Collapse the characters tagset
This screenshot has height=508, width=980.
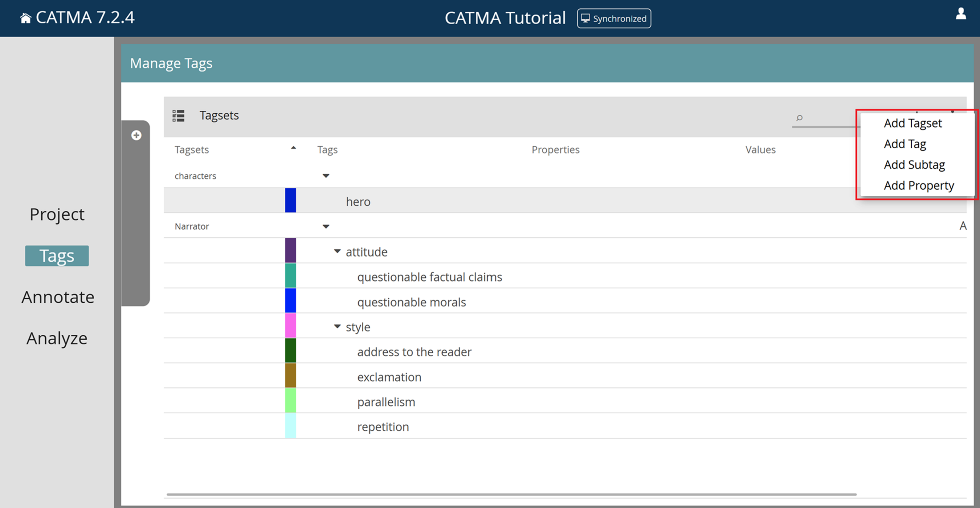click(x=325, y=175)
